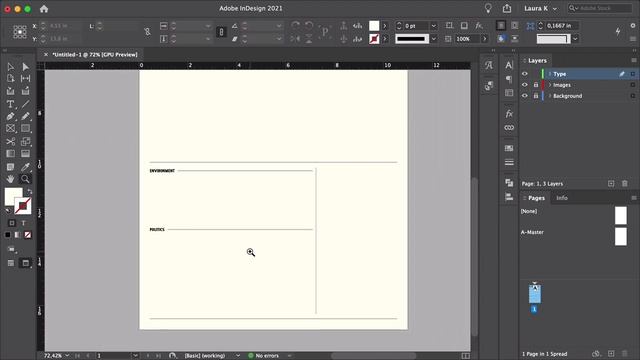Create new layer in Layers panel

[x=611, y=184]
